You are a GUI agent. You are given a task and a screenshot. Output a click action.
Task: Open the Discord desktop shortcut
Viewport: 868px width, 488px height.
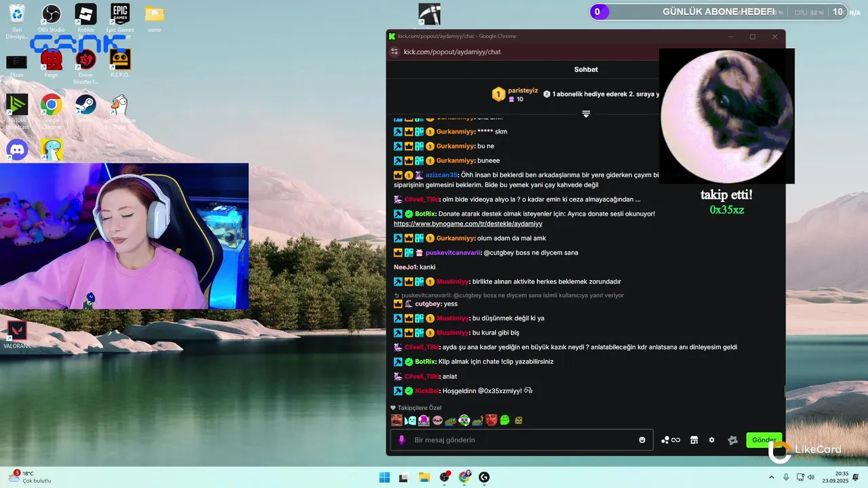pyautogui.click(x=17, y=150)
